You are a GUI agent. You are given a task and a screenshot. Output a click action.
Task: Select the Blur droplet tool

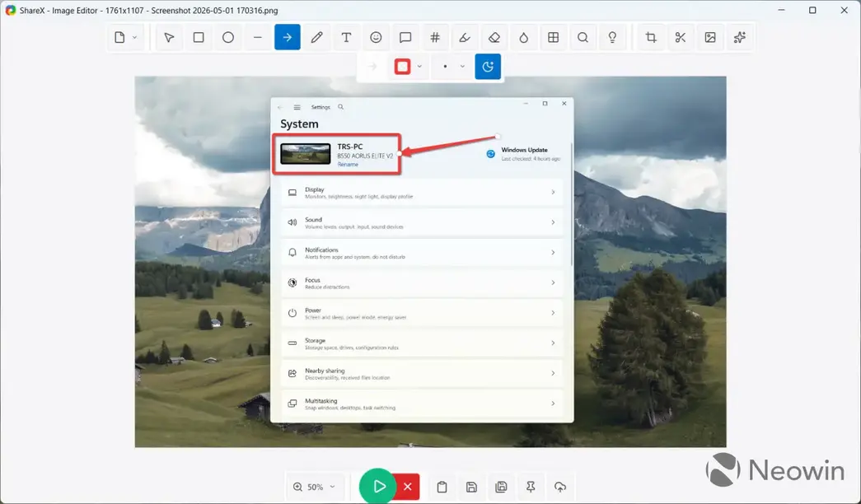tap(524, 37)
